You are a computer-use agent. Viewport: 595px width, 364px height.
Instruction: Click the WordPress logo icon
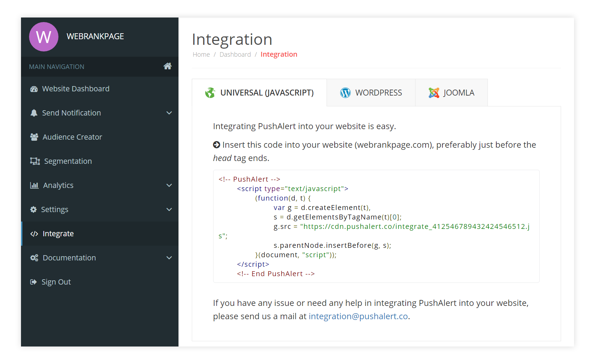[x=345, y=93]
